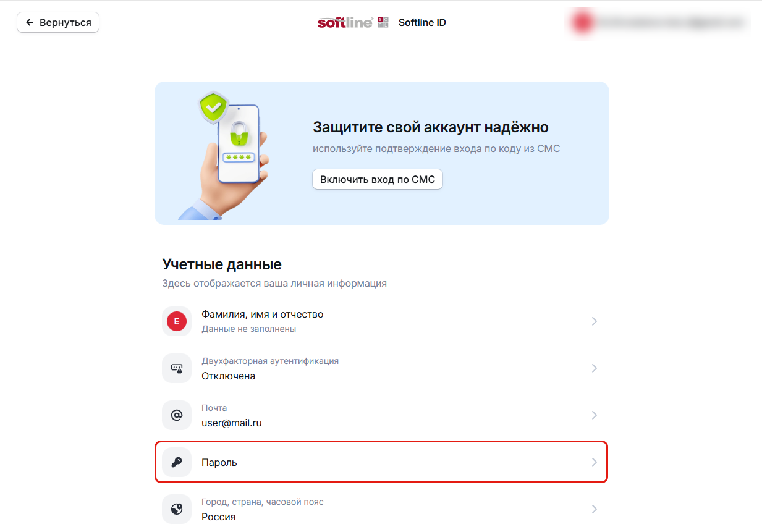
Task: Open the Россия location entry
Action: click(x=381, y=509)
